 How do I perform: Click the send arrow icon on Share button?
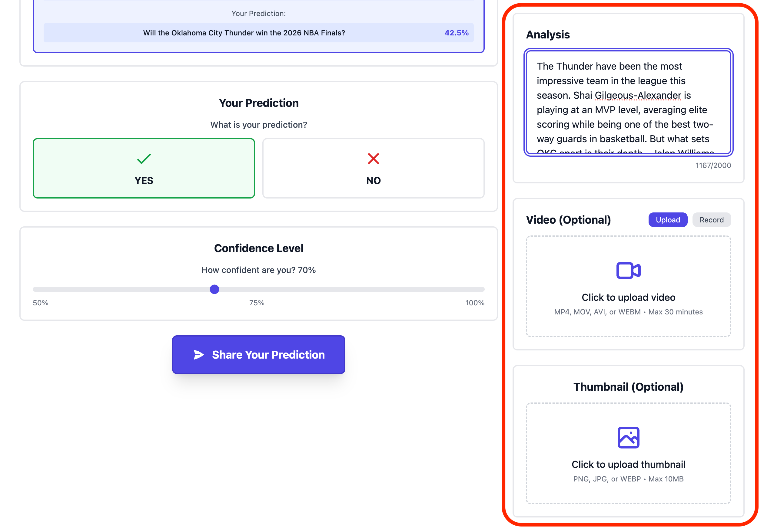[199, 354]
